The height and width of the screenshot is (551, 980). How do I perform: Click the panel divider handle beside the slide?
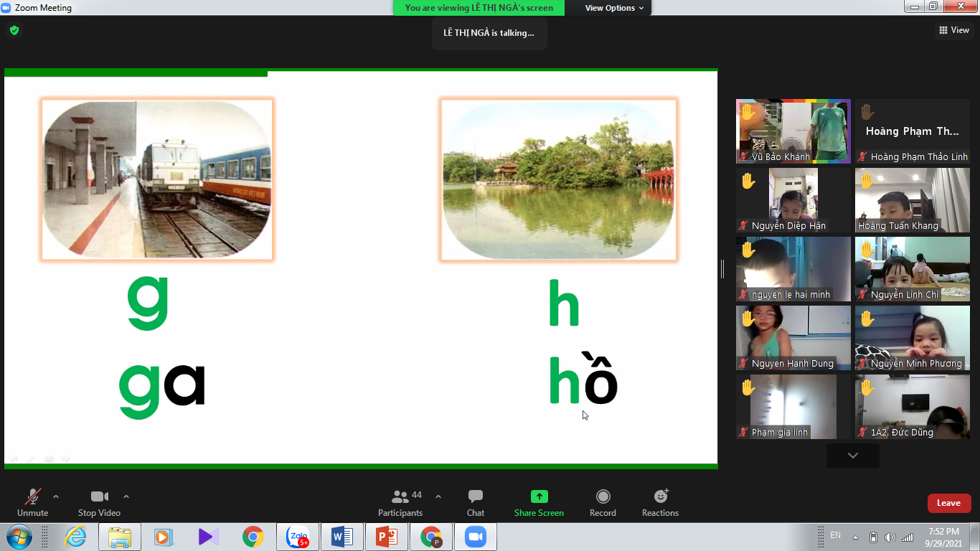pyautogui.click(x=722, y=269)
